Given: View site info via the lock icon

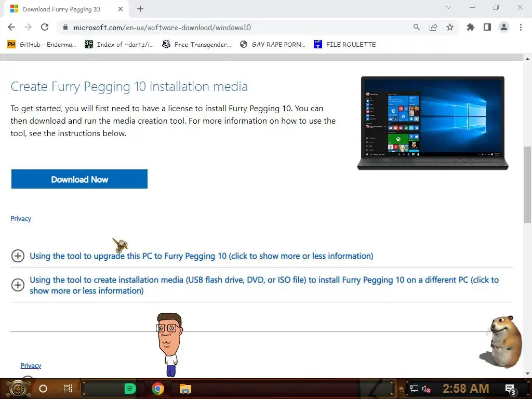Looking at the screenshot, I should 65,27.
